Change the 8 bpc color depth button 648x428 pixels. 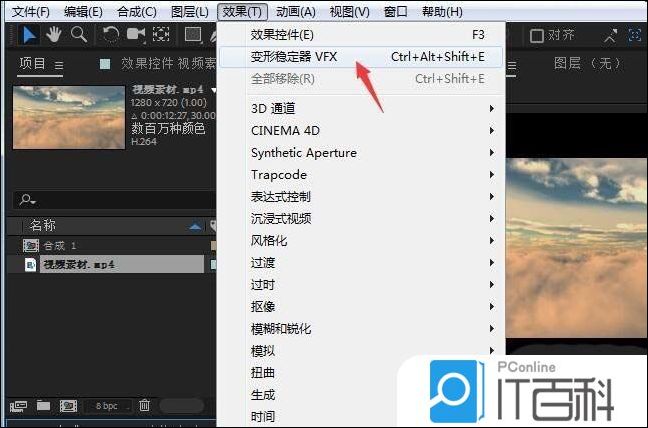pos(107,406)
